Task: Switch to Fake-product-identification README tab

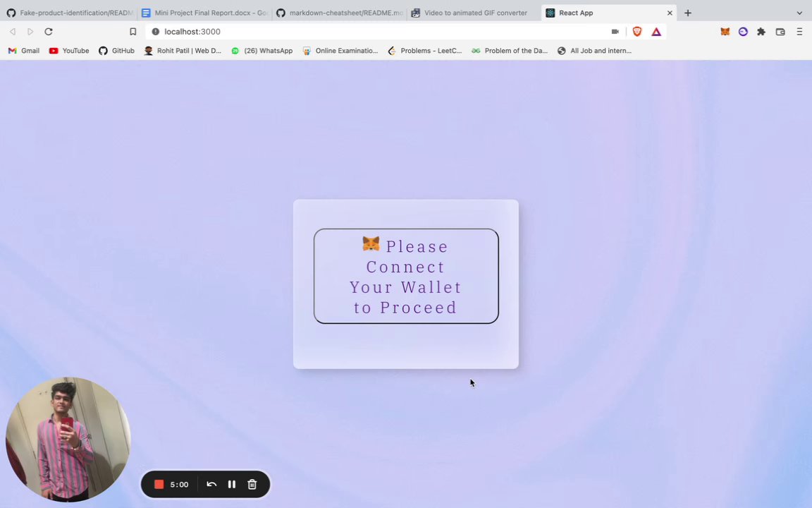Action: click(x=70, y=13)
